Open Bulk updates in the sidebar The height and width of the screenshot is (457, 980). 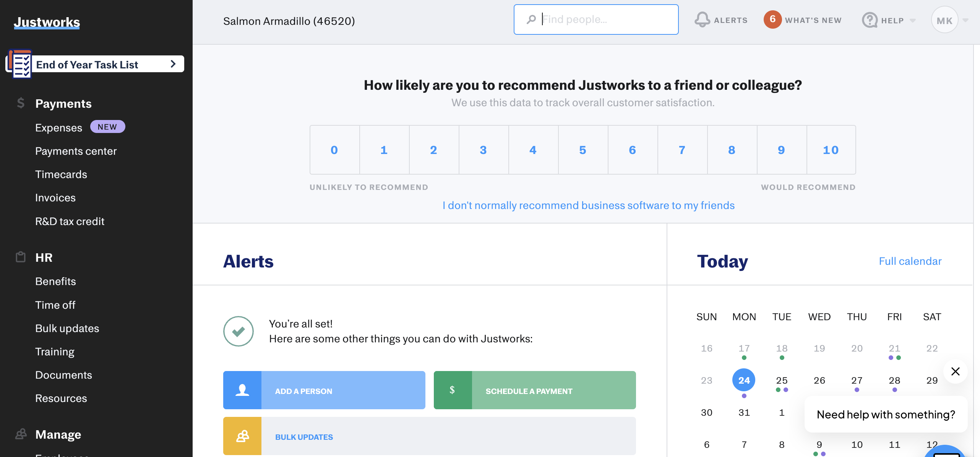(x=67, y=328)
